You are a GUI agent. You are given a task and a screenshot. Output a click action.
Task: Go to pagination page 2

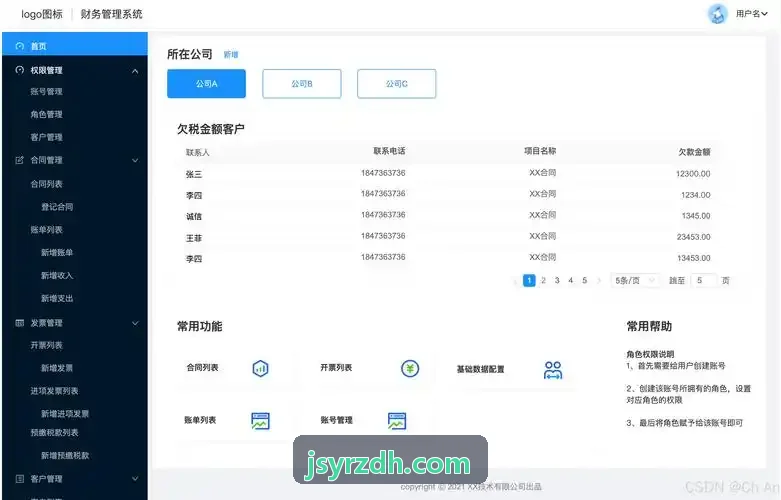[x=543, y=280]
